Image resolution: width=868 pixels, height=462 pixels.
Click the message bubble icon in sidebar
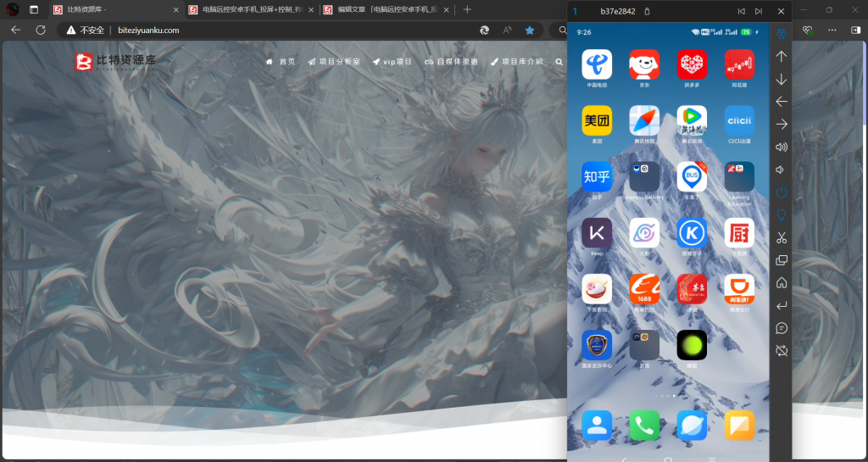(781, 328)
